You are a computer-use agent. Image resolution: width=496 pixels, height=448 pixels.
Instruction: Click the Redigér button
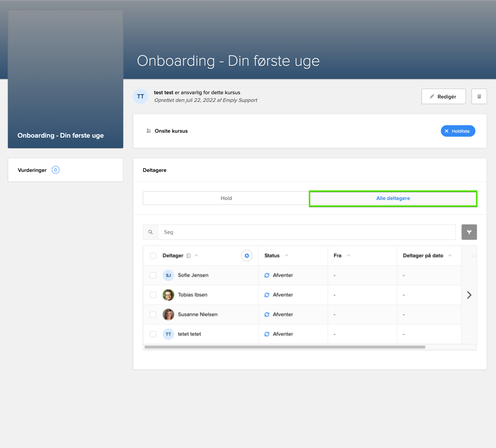[443, 97]
